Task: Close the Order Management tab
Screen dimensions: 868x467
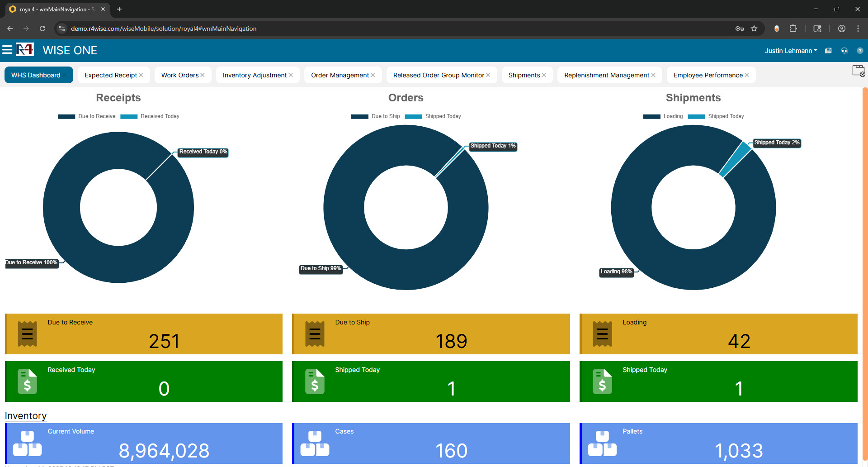Action: tap(373, 75)
